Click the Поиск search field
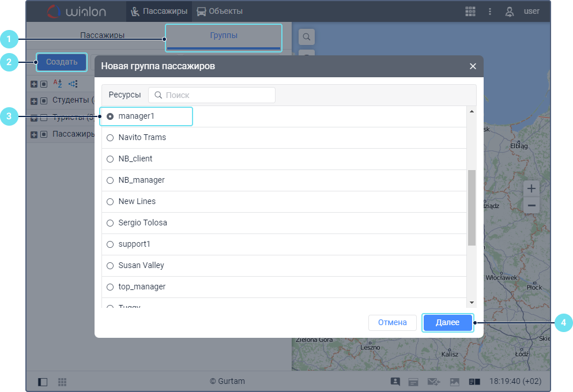This screenshot has height=392, width=573. 212,95
